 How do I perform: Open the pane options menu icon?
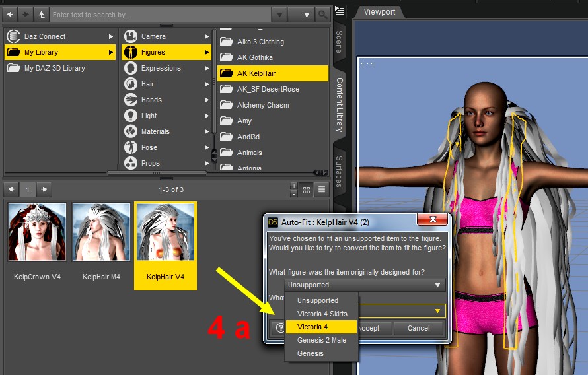tap(340, 11)
